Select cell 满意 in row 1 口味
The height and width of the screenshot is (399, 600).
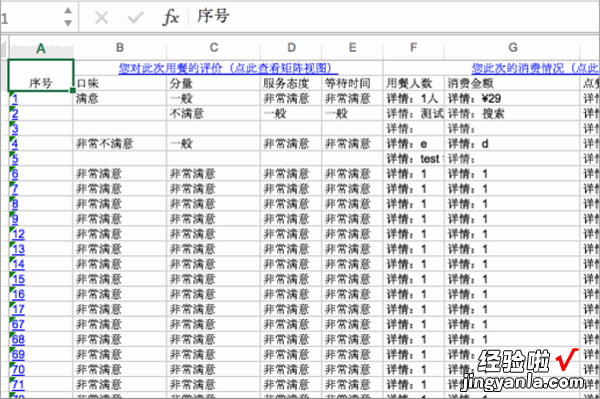[120, 99]
